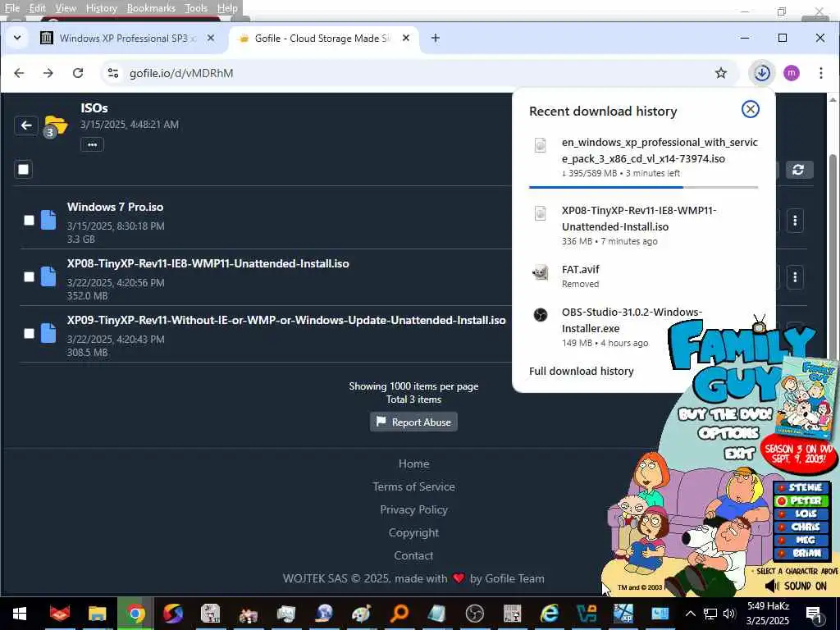Open Windows Start menu

tap(20, 614)
